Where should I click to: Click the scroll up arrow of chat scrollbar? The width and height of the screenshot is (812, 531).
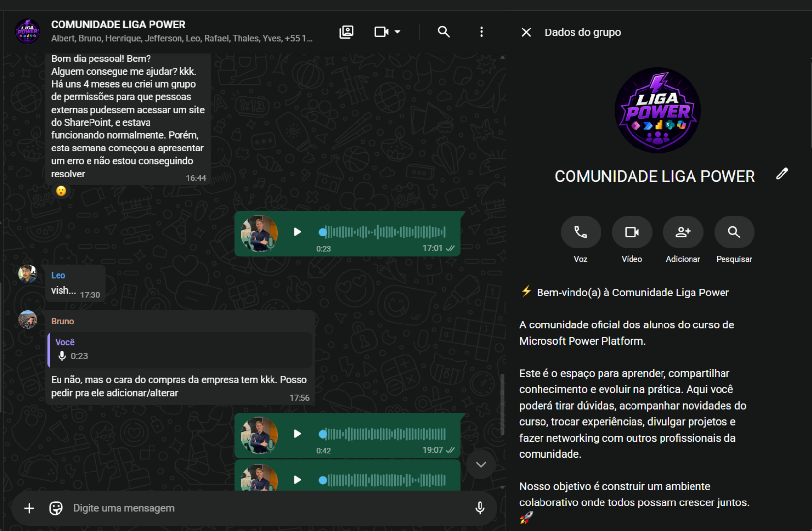click(502, 57)
